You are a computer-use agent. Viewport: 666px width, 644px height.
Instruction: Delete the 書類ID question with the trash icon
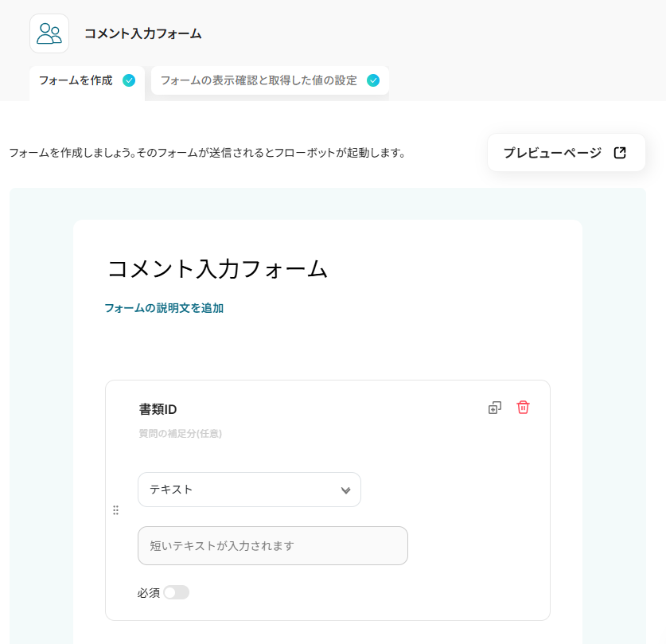click(523, 407)
